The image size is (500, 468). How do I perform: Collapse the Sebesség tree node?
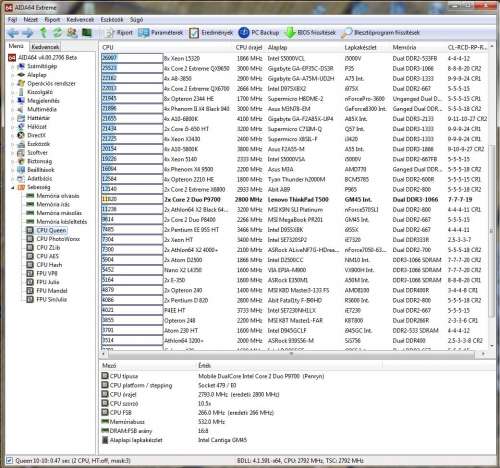pyautogui.click(x=13, y=187)
